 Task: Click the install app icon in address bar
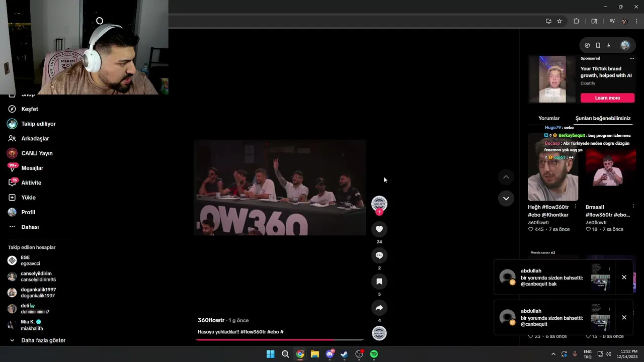pyautogui.click(x=548, y=21)
